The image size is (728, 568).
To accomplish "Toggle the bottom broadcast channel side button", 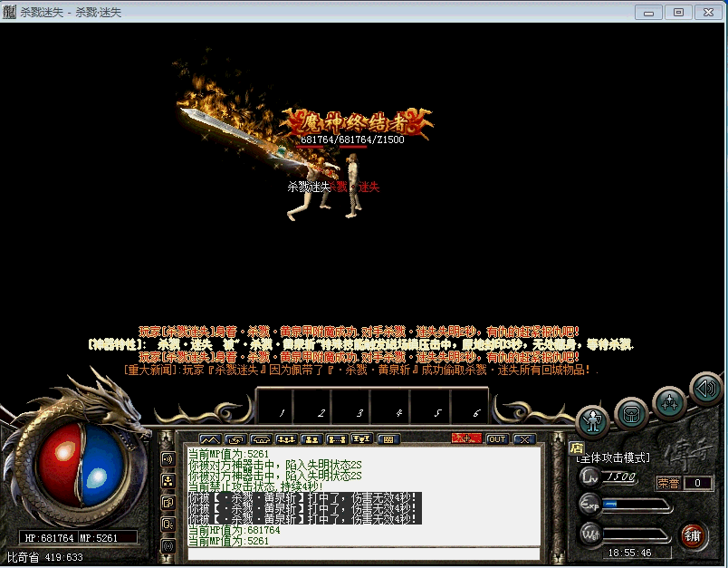I will pos(168,545).
